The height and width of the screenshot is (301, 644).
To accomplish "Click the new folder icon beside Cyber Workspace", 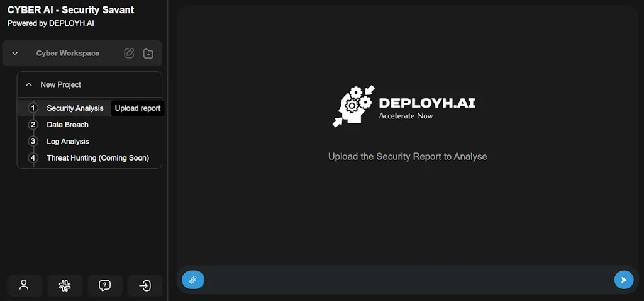I will click(148, 54).
